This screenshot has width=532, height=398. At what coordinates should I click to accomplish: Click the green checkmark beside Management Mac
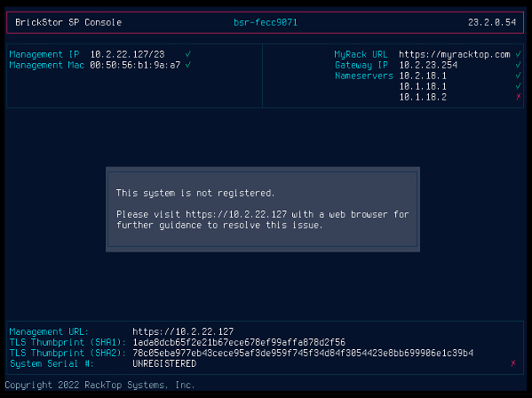188,65
